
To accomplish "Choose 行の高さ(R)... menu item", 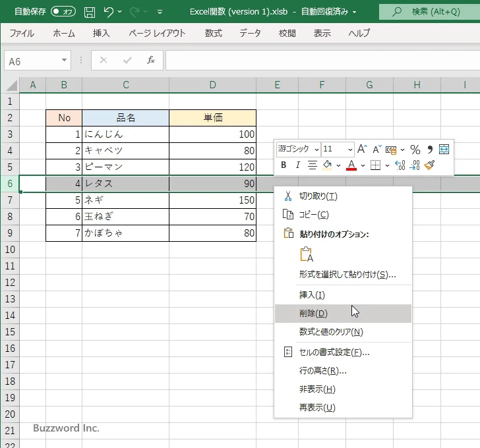I will pos(343,371).
